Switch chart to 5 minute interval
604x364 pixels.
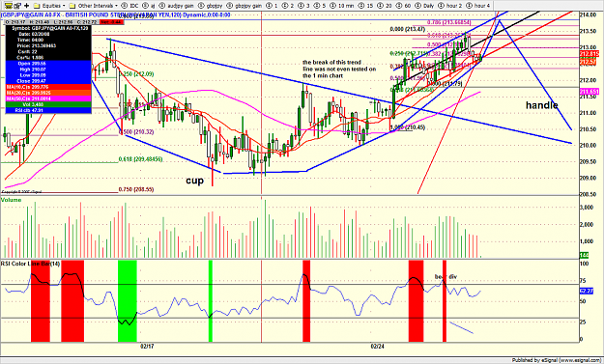coord(318,6)
